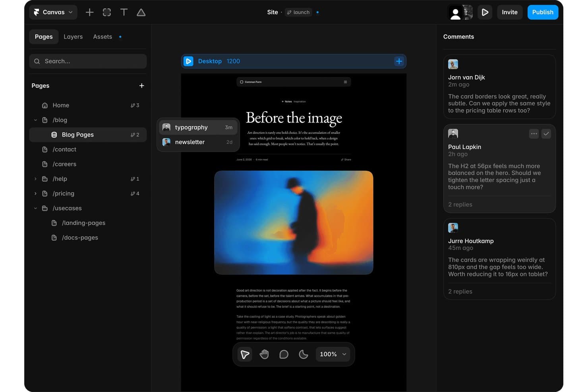Expand the /help folder
Image resolution: width=588 pixels, height=392 pixels.
click(x=35, y=179)
